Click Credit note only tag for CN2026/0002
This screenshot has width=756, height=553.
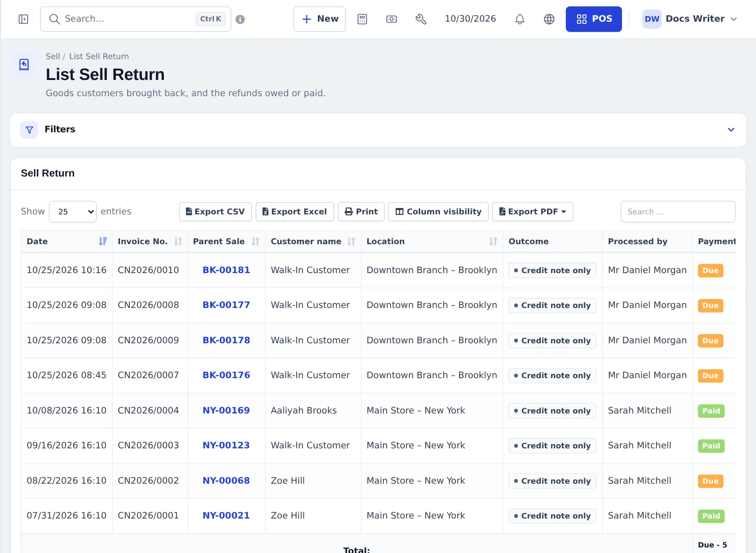tap(552, 481)
